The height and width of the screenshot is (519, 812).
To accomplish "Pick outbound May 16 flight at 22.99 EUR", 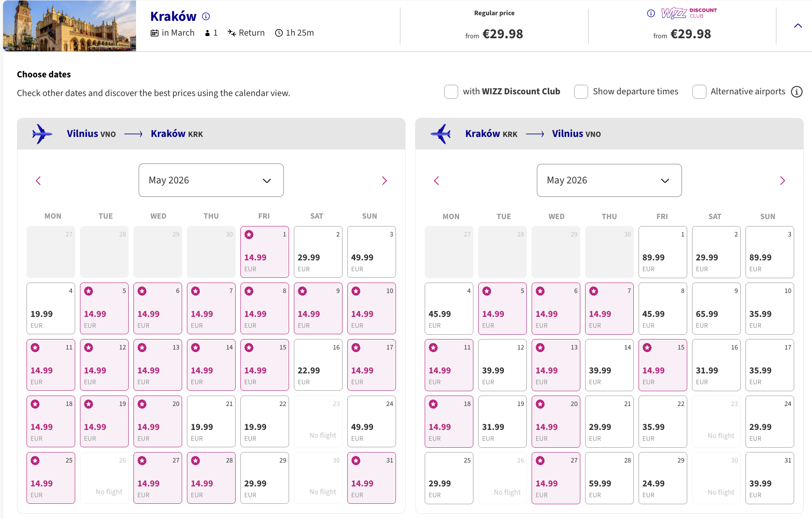I will pyautogui.click(x=318, y=365).
